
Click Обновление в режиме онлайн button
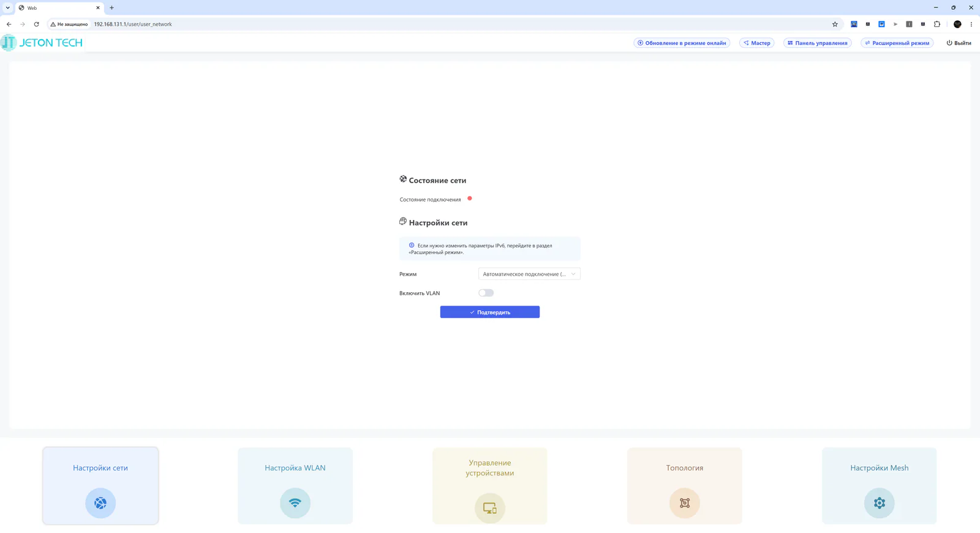coord(682,43)
